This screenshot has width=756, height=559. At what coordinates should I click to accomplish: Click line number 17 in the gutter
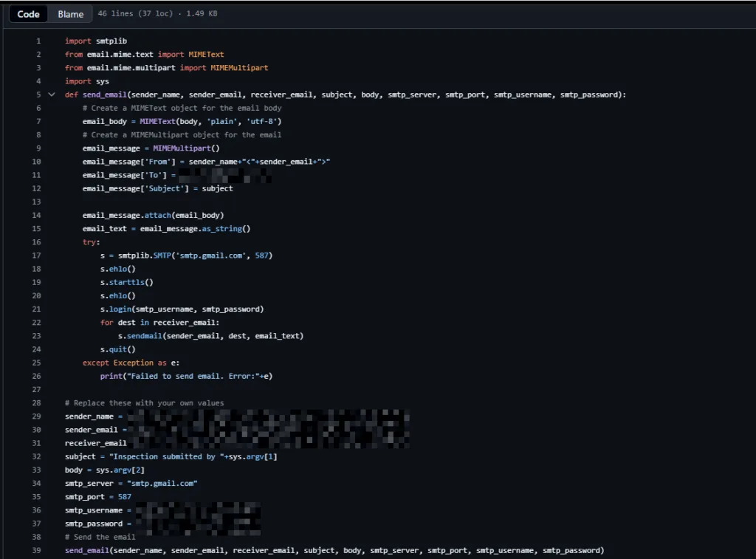point(37,256)
